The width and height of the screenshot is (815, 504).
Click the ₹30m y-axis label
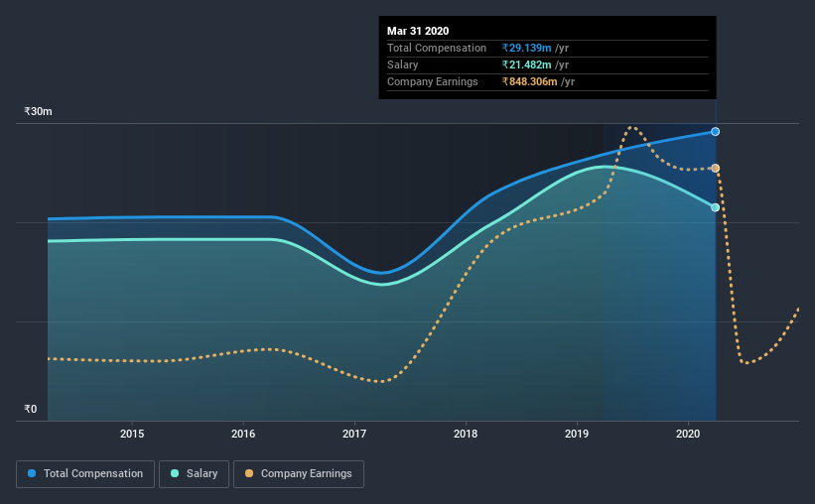(x=38, y=111)
